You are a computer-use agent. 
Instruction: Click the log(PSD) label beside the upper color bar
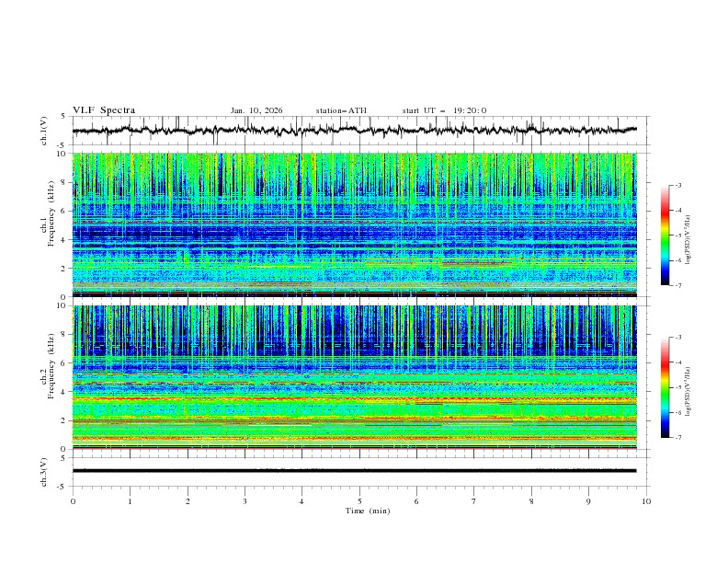[x=689, y=236]
